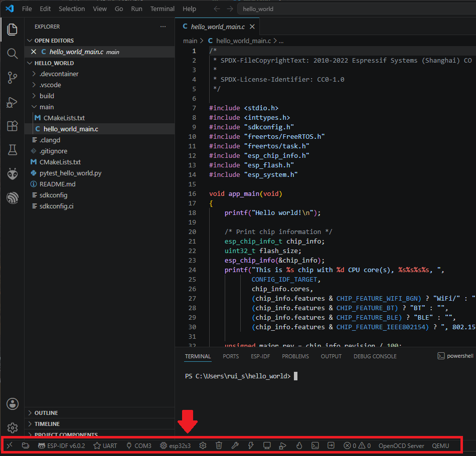
Task: Go forward with navigation arrow in title bar
Action: (x=230, y=9)
